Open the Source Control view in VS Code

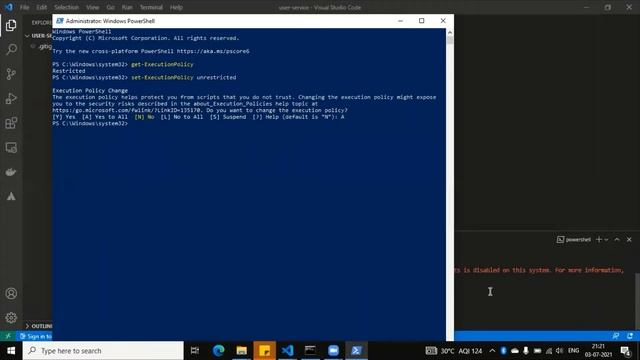click(x=11, y=74)
